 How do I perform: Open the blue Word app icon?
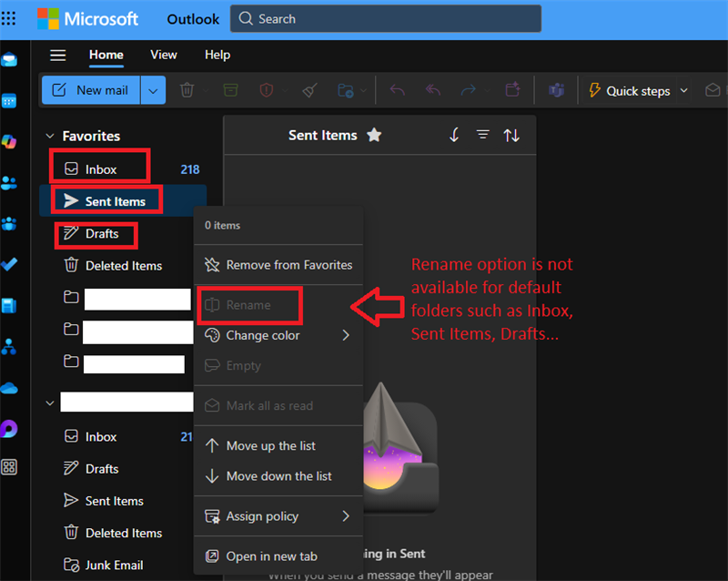9,306
